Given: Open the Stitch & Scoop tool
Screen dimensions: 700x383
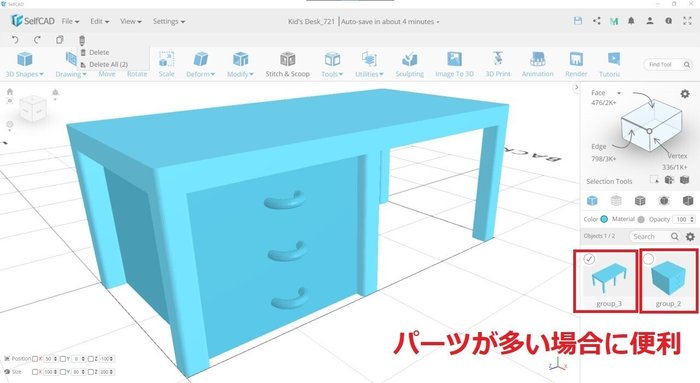Looking at the screenshot, I should coord(288,65).
